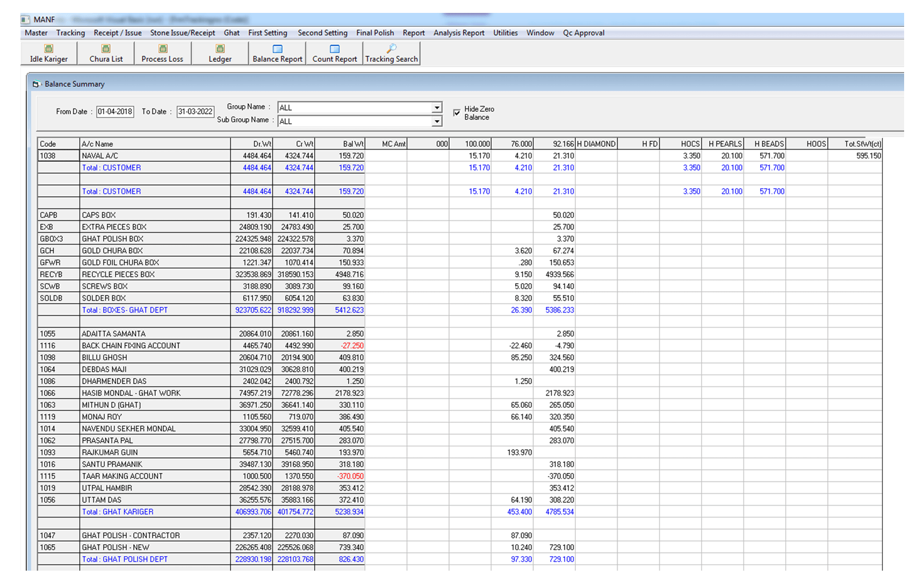Click the MANF application title icon

click(25, 19)
